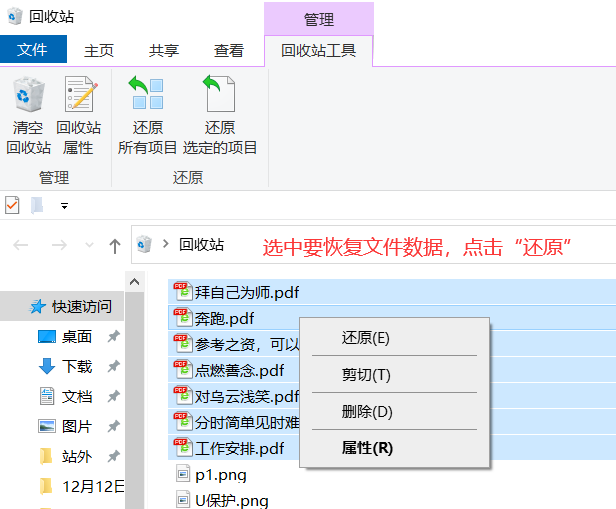The width and height of the screenshot is (616, 509).
Task: Click the Back navigation arrow
Action: click(20, 245)
